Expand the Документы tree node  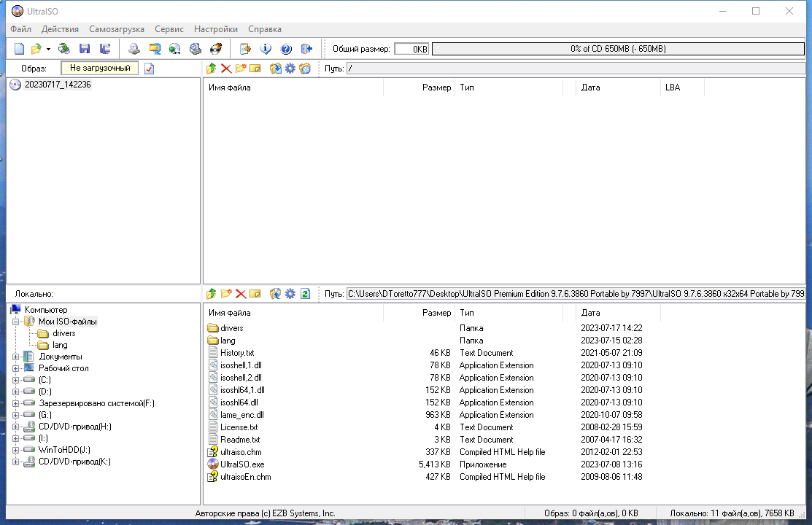(x=15, y=357)
